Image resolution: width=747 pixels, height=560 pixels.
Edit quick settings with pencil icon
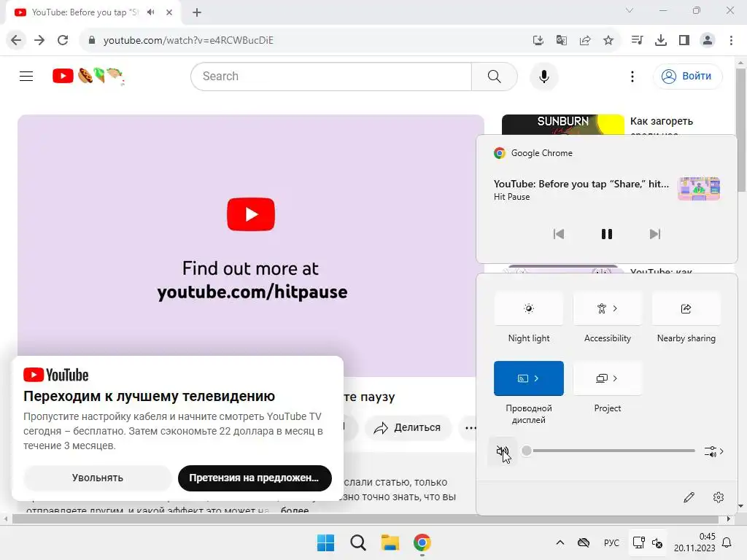[x=689, y=497]
